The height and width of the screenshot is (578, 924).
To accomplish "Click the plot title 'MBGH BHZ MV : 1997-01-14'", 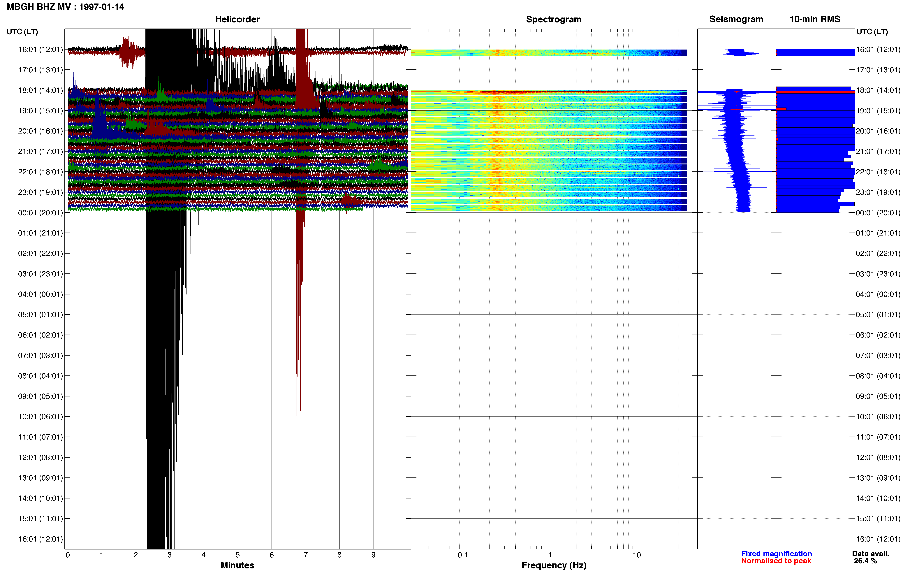I will tap(65, 7).
